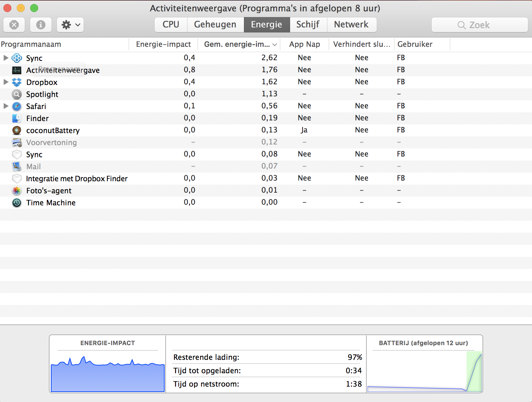Click the Foto's-agent flower icon

[x=17, y=191]
